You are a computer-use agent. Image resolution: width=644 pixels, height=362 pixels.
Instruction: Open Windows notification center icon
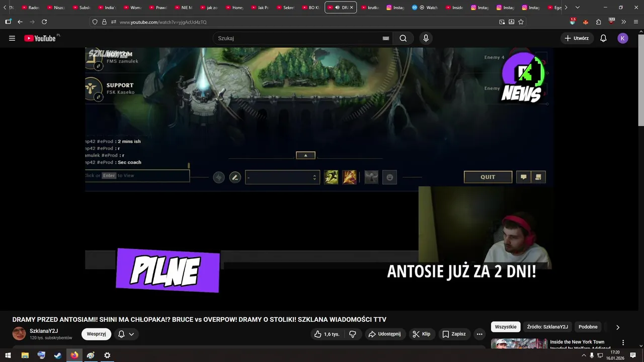point(633,355)
